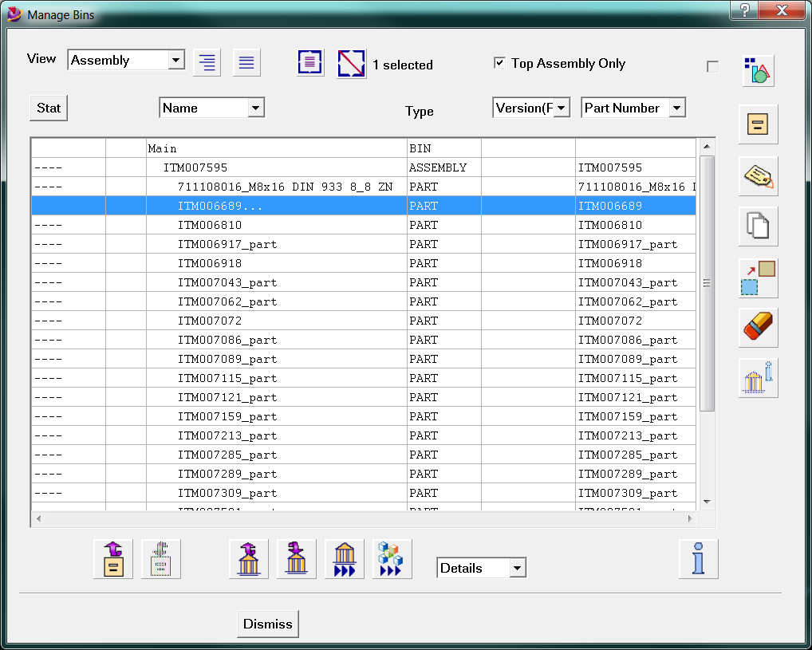Click the yellow bin box icon
The image size is (812, 650).
point(758,124)
